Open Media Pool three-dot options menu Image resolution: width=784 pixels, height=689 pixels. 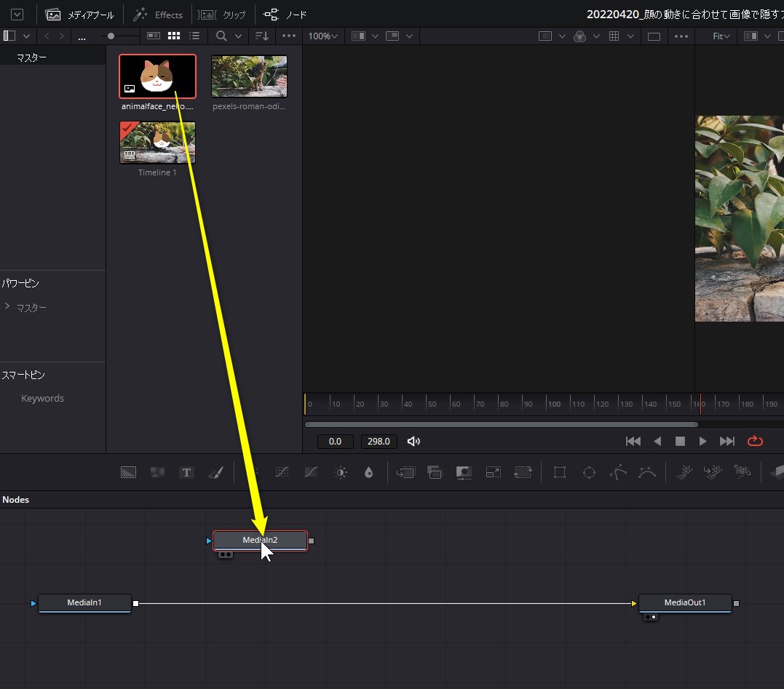pos(289,36)
